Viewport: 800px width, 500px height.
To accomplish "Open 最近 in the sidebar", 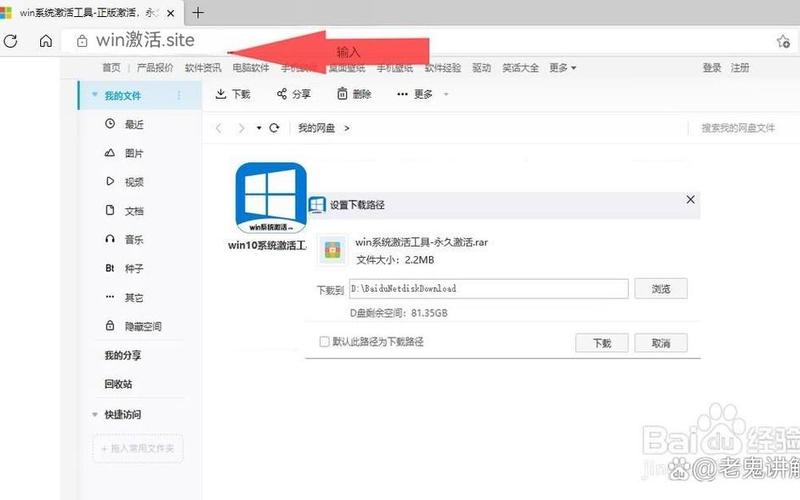I will pyautogui.click(x=124, y=124).
